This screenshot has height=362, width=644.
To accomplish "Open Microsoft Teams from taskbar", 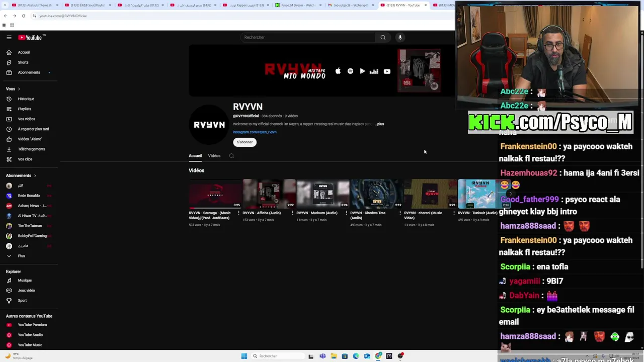I will (323, 356).
